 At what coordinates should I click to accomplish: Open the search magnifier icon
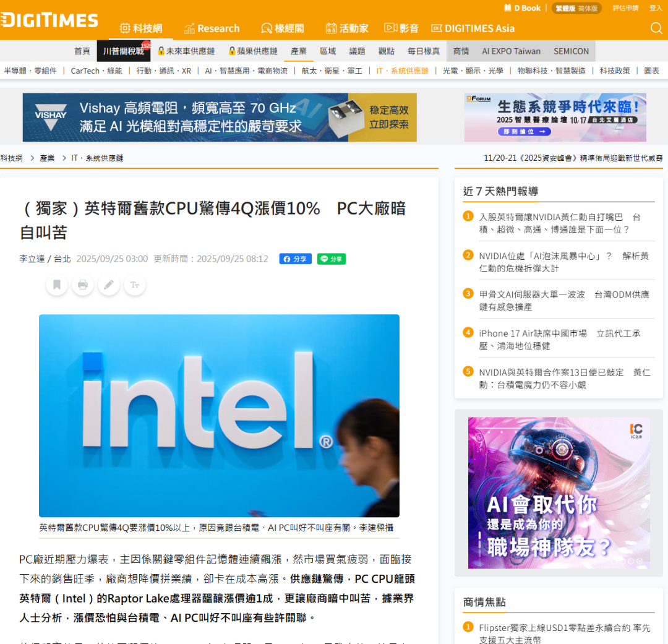(656, 28)
